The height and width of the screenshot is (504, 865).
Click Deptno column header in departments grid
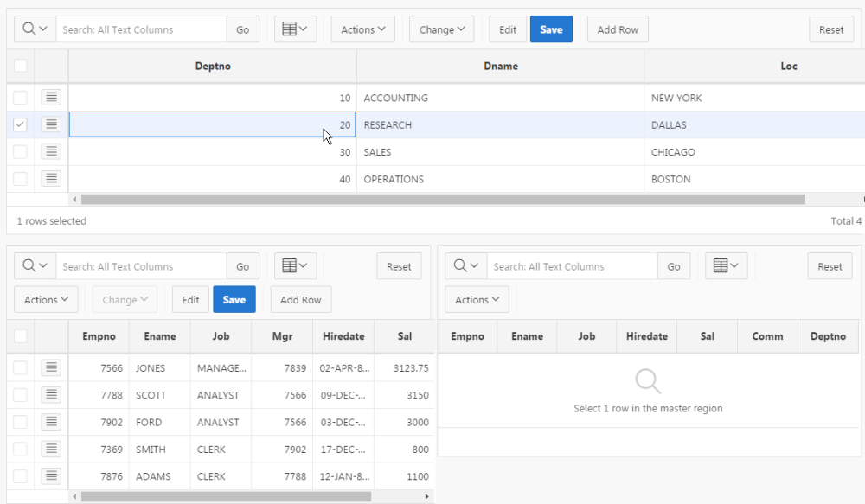click(x=213, y=67)
